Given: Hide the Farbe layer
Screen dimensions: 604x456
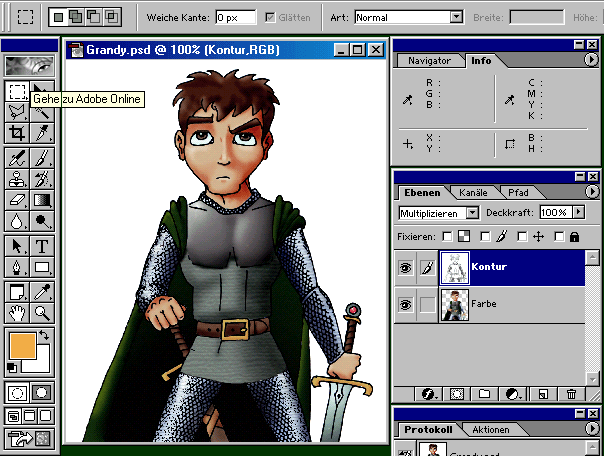Looking at the screenshot, I should (405, 305).
